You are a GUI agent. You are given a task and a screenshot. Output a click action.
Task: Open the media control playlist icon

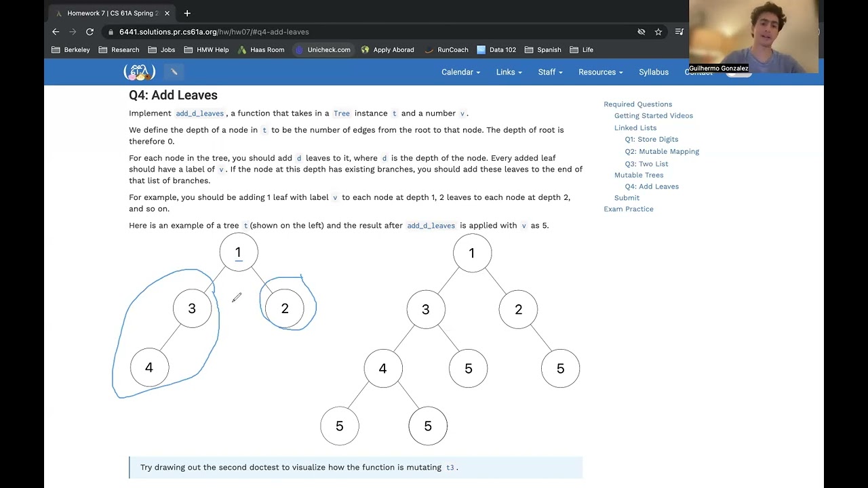coord(679,32)
